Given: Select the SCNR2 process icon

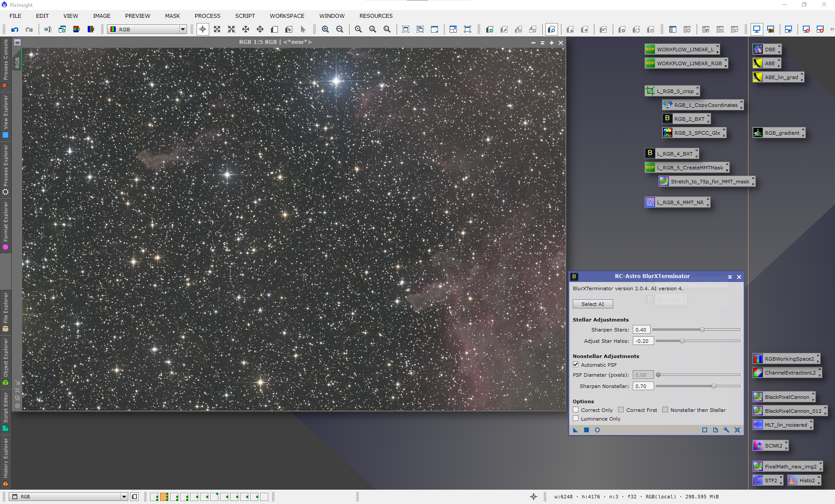Looking at the screenshot, I should 770,446.
